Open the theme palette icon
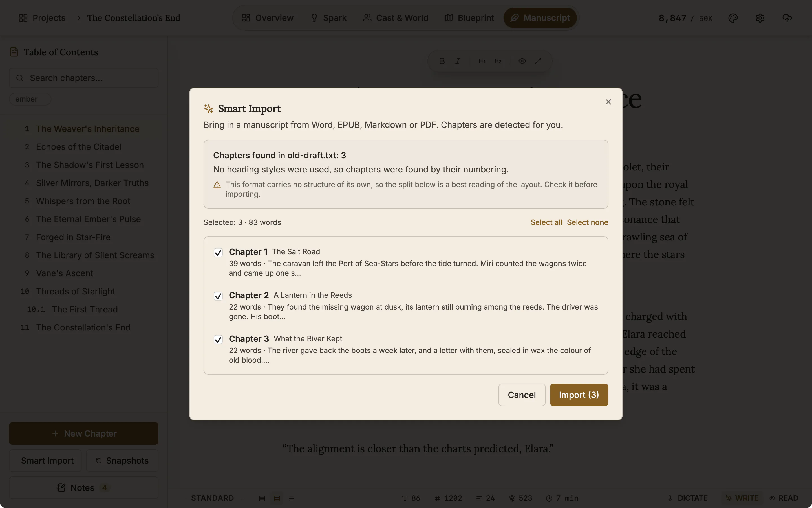 733,18
